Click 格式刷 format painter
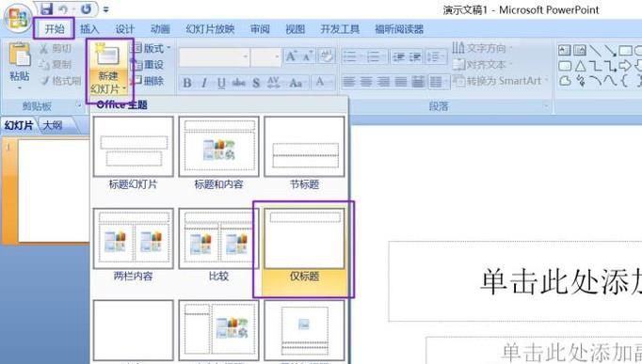642x364 pixels. 60,81
